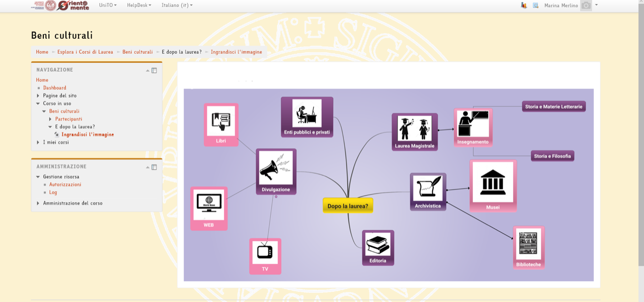The image size is (644, 302).
Task: Click the bar chart icon in header
Action: (524, 6)
